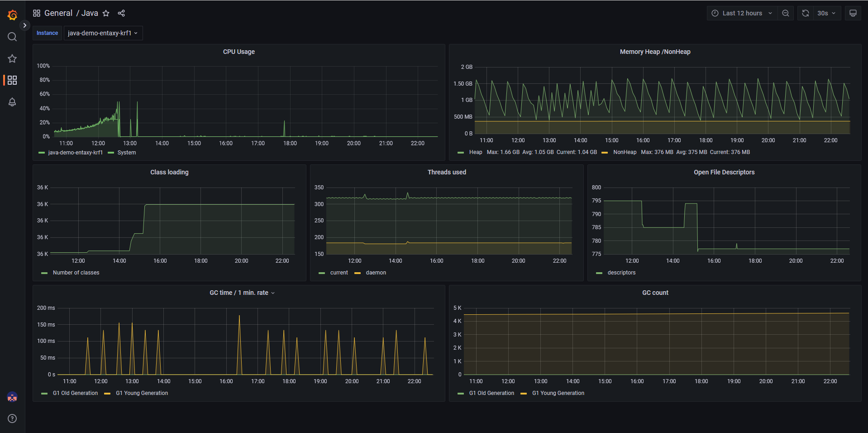Viewport: 868px width, 433px height.
Task: Toggle the Heap series in memory legend
Action: 475,152
